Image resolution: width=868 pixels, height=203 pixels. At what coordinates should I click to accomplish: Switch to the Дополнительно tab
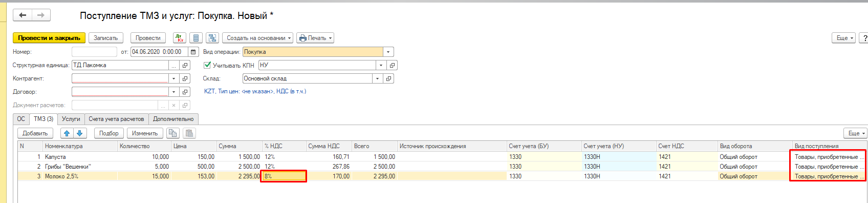[x=173, y=119]
